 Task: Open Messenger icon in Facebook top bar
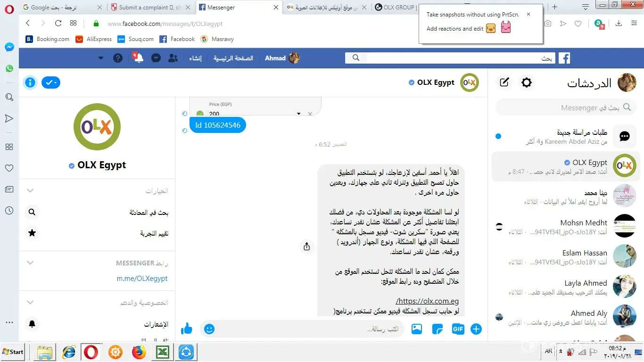coord(156,58)
